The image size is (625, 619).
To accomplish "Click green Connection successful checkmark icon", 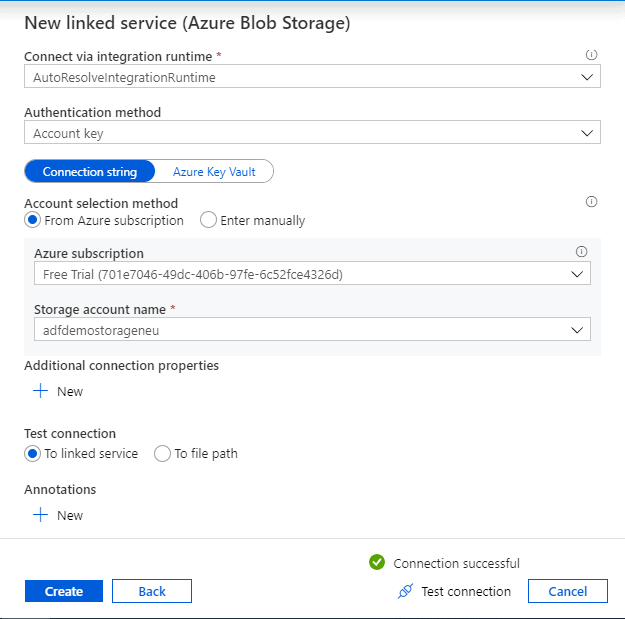I will pos(377,563).
